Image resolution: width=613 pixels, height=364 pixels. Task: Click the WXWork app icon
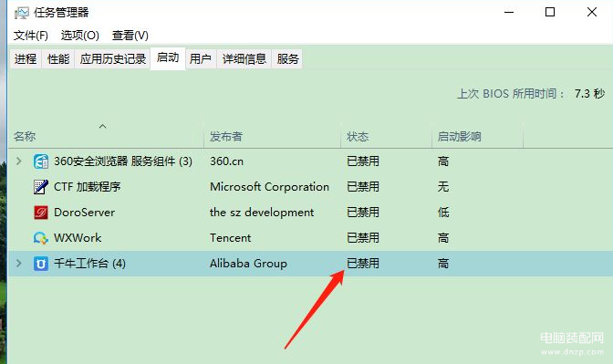click(x=41, y=238)
